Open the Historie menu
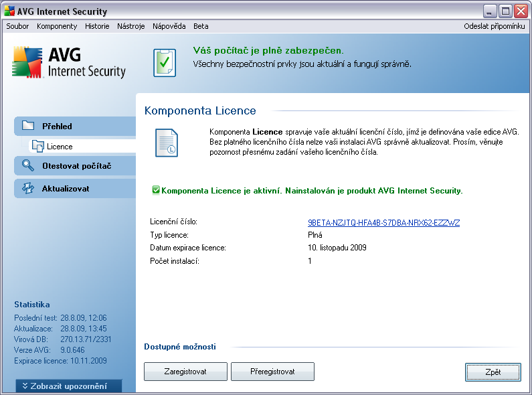The height and width of the screenshot is (395, 532). click(97, 26)
